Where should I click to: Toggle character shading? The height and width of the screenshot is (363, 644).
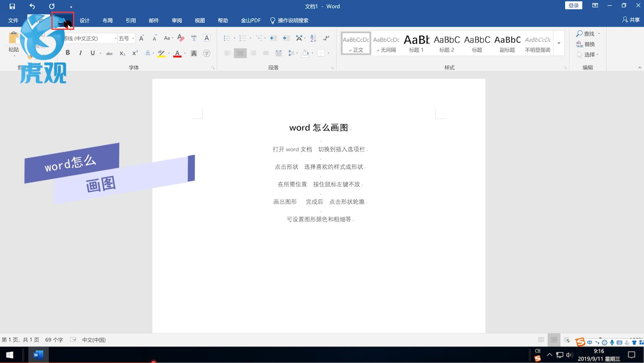(x=194, y=53)
